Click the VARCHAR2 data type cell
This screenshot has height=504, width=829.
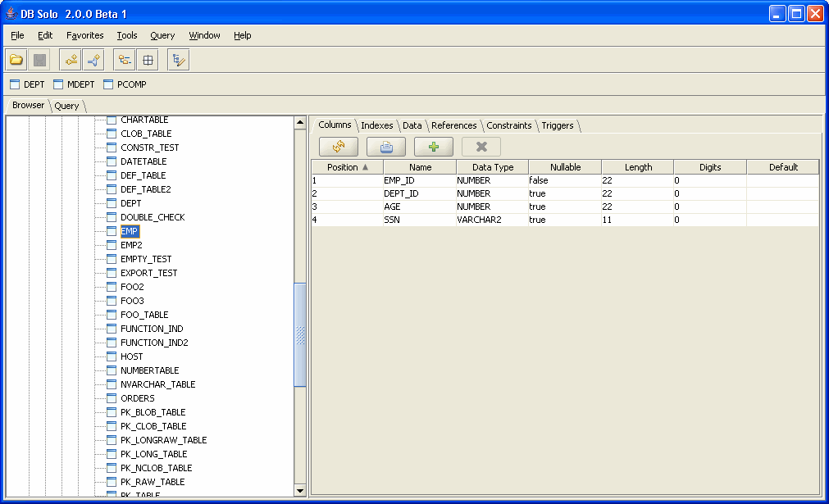(492, 220)
